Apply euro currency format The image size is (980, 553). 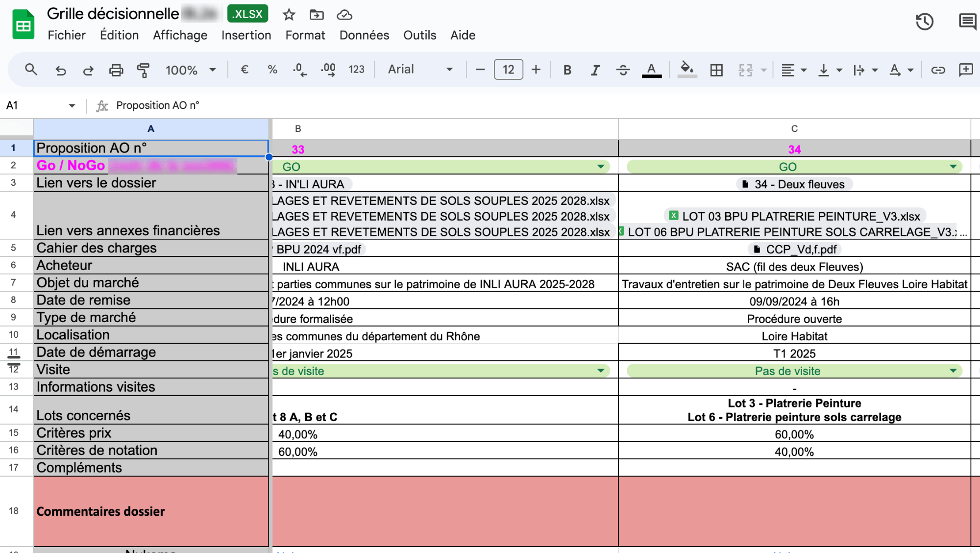(x=245, y=70)
